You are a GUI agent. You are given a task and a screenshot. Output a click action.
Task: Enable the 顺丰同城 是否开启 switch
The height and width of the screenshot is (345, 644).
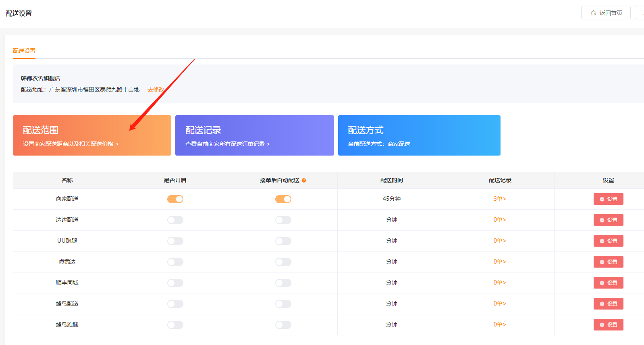[175, 283]
